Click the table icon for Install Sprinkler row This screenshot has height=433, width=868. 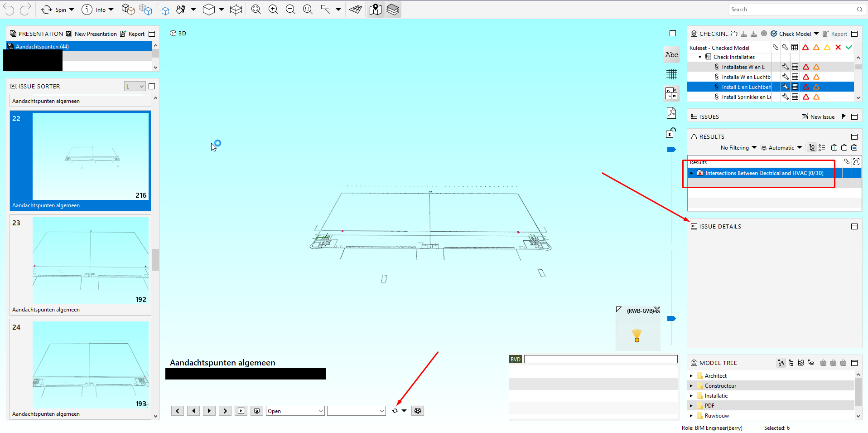795,97
